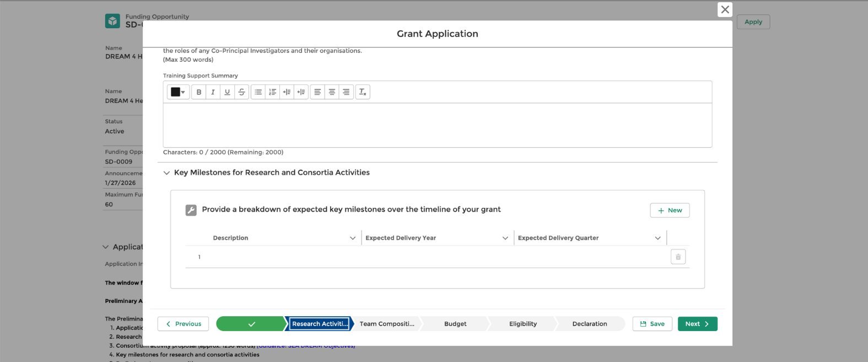Click the wrench icon beside milestones heading
This screenshot has height=362, width=868.
[x=191, y=210]
